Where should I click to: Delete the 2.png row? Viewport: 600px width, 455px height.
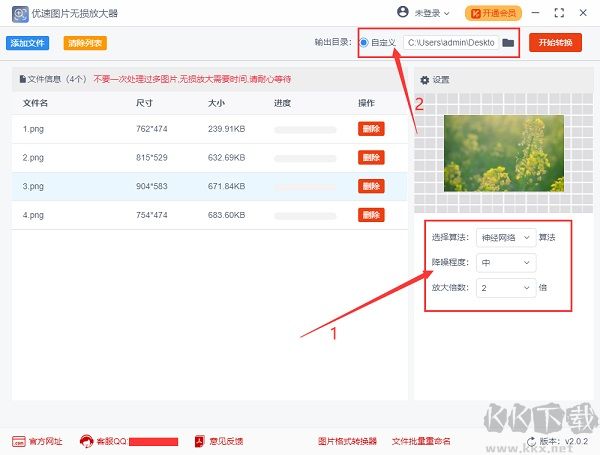[x=371, y=157]
